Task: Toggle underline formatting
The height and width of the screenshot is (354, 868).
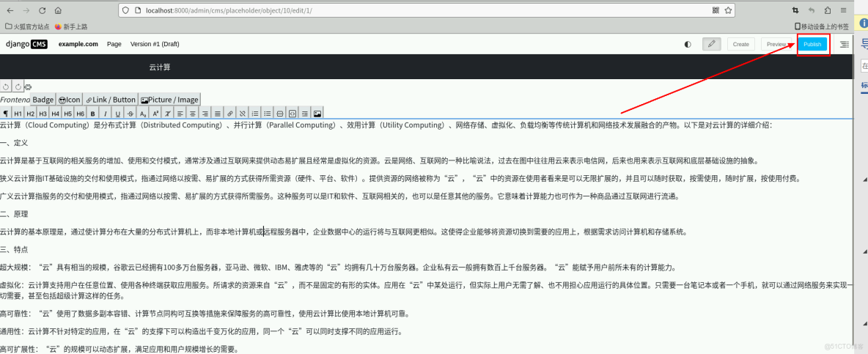Action: (117, 114)
